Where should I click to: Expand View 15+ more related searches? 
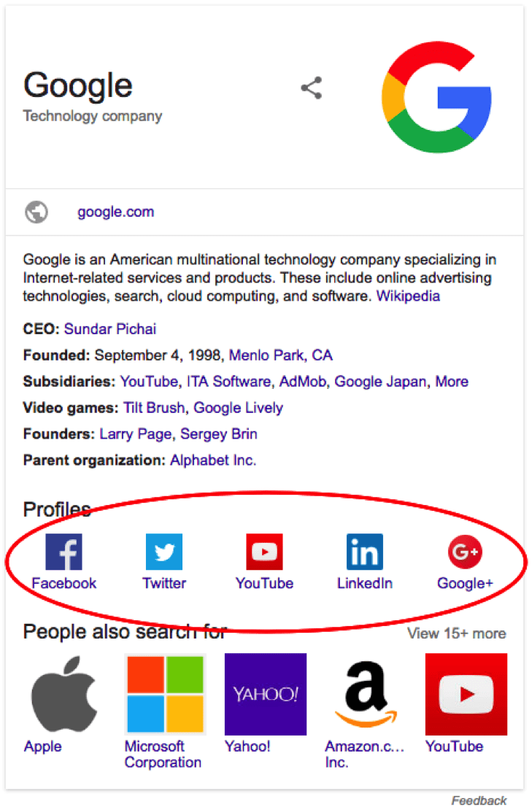tap(456, 633)
